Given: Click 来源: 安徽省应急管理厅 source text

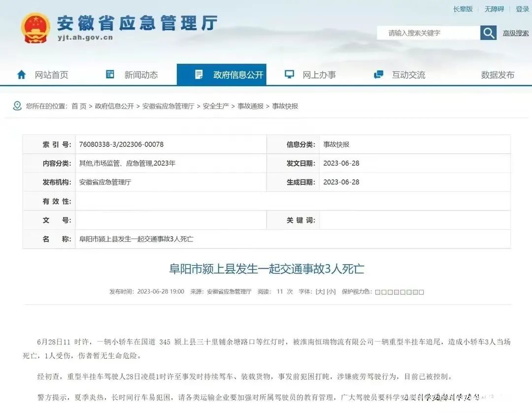Looking at the screenshot, I should (x=221, y=291).
